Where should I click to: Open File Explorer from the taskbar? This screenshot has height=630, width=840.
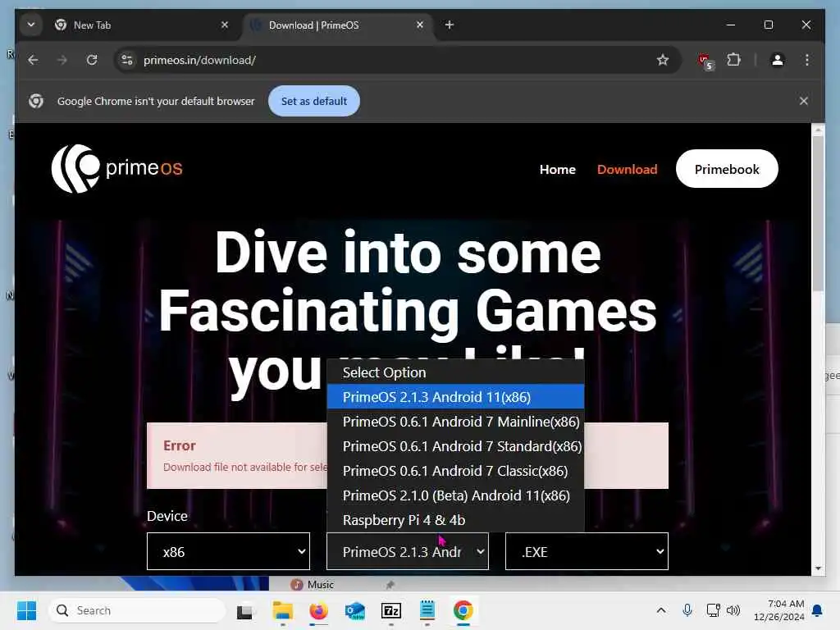click(282, 610)
